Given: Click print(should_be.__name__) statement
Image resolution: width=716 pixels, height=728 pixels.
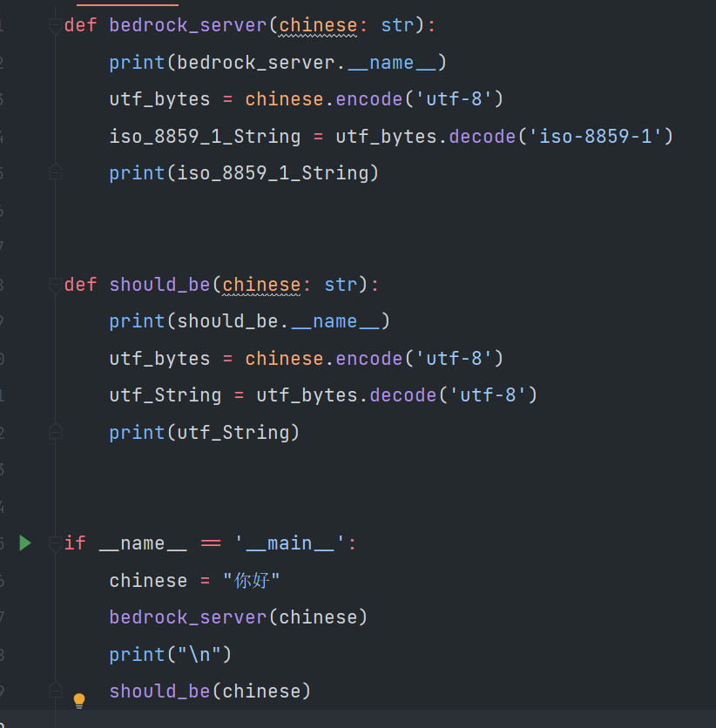Looking at the screenshot, I should pos(250,321).
